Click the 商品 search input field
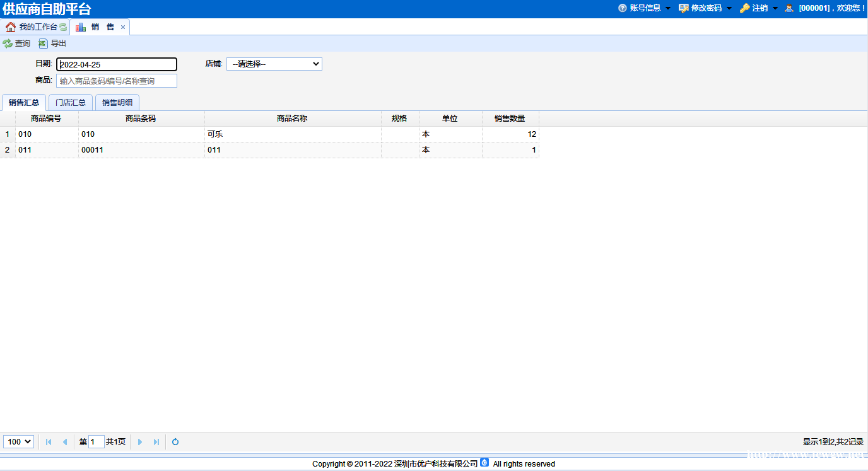 pos(117,81)
